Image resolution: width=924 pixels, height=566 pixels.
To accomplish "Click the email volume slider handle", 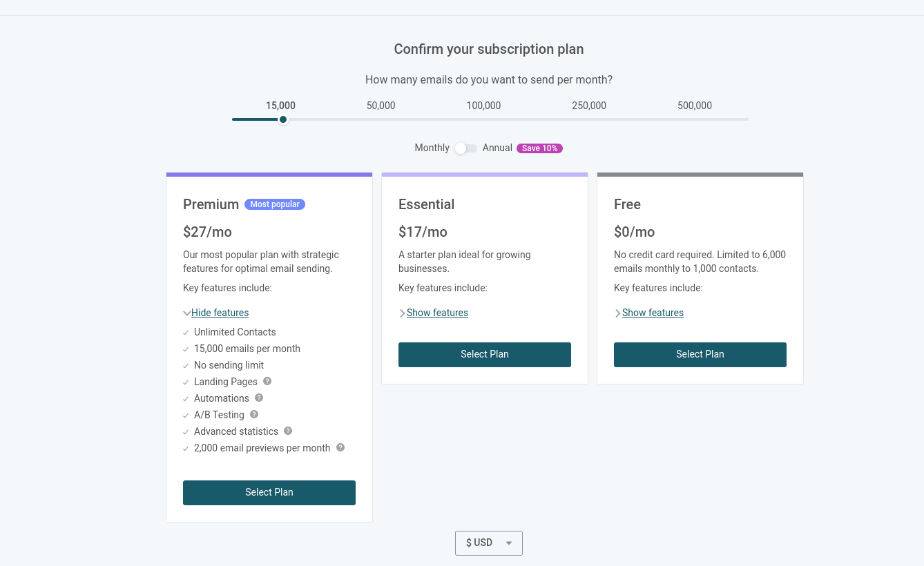I will coord(283,119).
